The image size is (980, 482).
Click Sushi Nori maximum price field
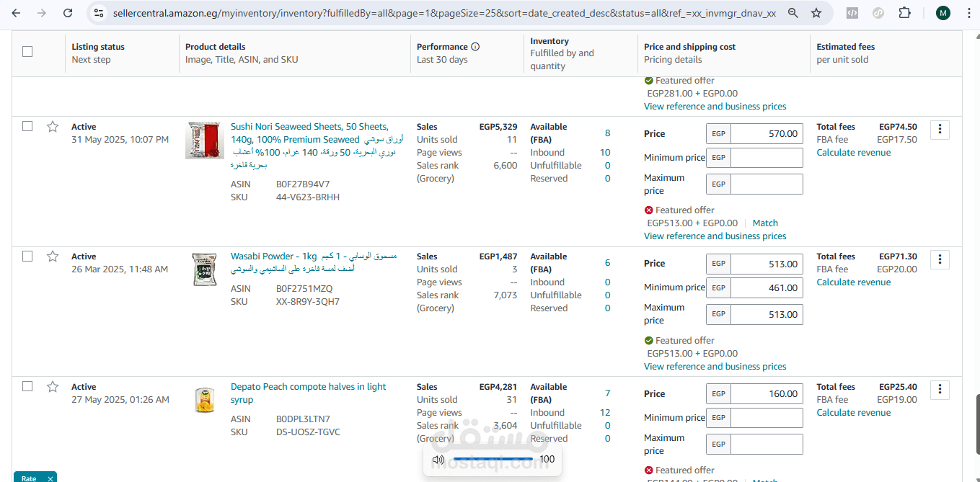click(x=767, y=184)
